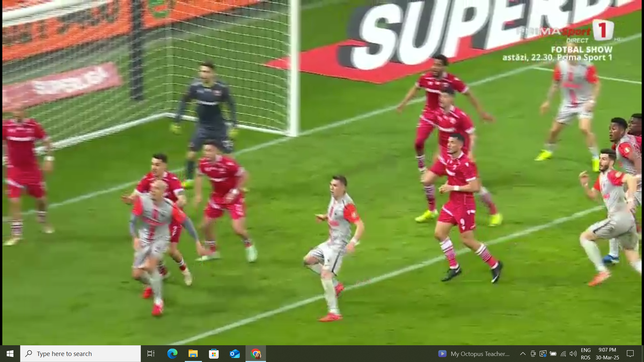The image size is (644, 362).
Task: Open the Wi-Fi network icon in the tray
Action: [x=563, y=353]
